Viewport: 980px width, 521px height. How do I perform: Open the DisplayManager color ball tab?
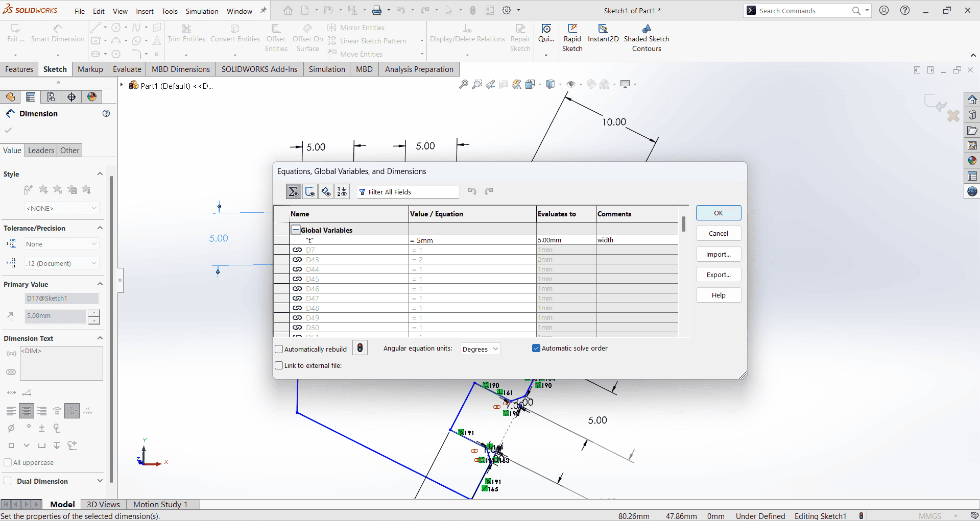[x=92, y=97]
